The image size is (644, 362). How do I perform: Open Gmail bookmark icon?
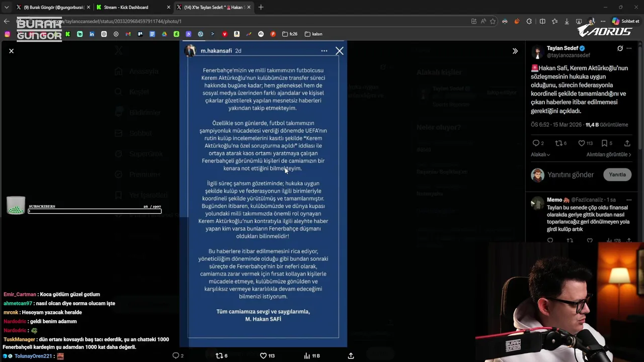[128, 34]
